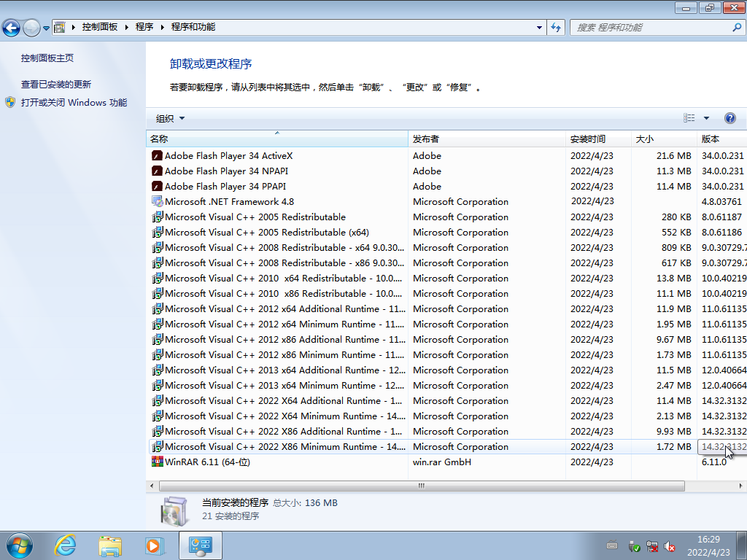The image size is (747, 560).
Task: Open the help question mark icon
Action: point(729,118)
